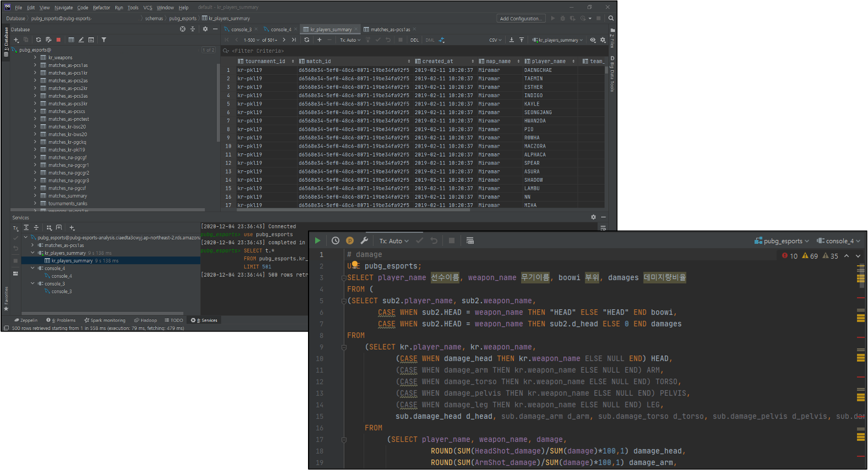The width and height of the screenshot is (868, 470).
Task: Switch to the console_4 editor tab
Action: point(280,29)
